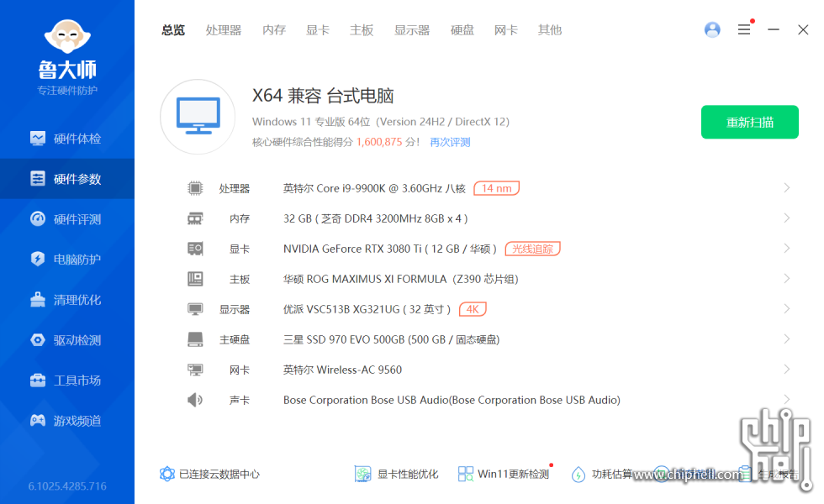Expand 声卡 row details chevron

click(787, 400)
